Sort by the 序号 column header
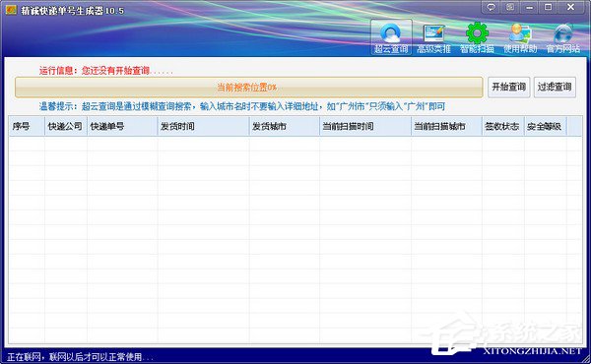 coord(27,126)
